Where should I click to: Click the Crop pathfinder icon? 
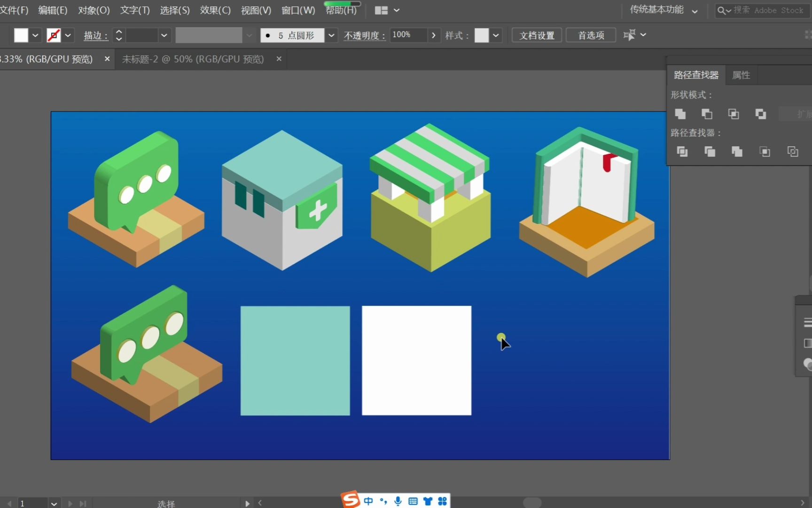point(765,151)
